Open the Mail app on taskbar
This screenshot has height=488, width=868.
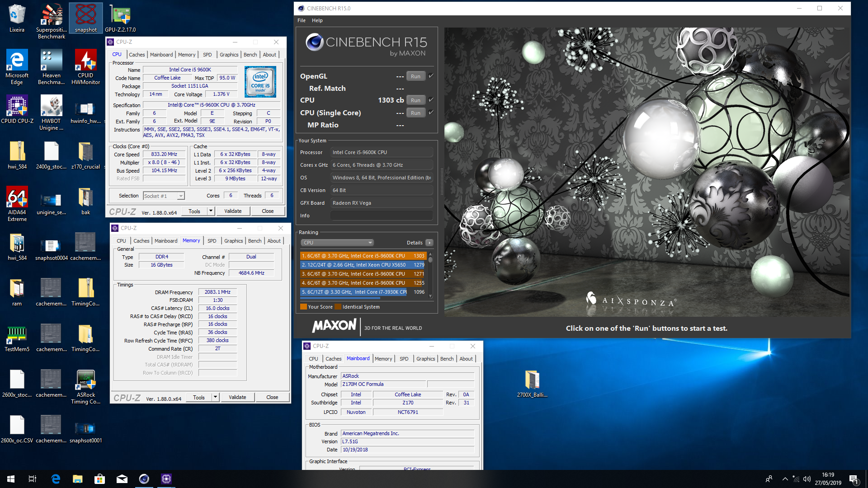(122, 479)
